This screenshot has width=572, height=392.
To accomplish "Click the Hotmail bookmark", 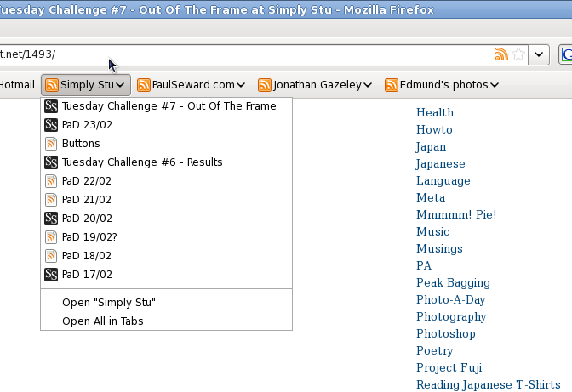I will (17, 84).
